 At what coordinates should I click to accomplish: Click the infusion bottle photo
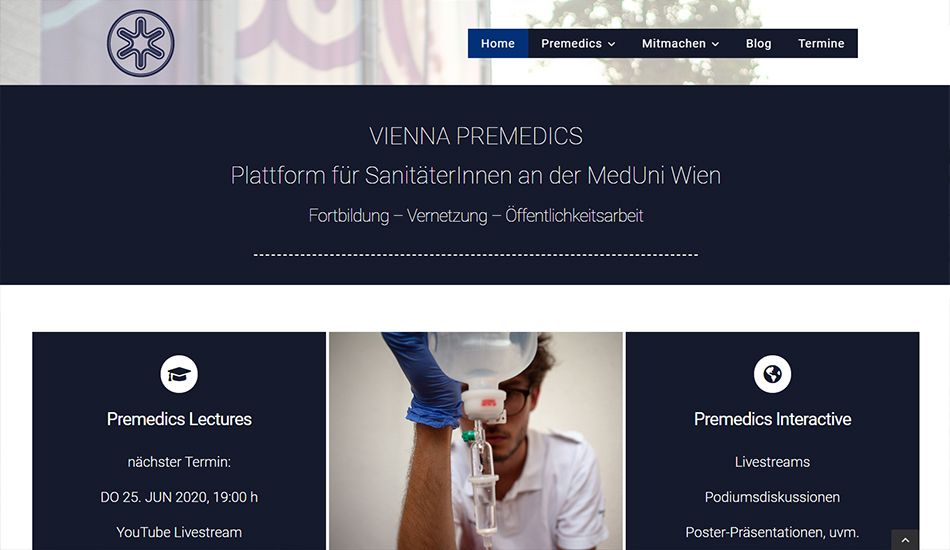coord(476,441)
